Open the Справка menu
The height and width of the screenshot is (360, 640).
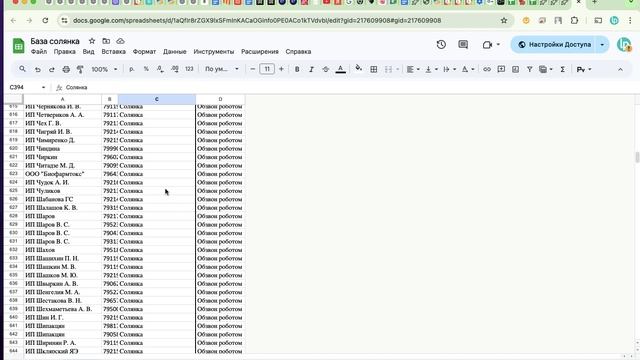point(298,52)
